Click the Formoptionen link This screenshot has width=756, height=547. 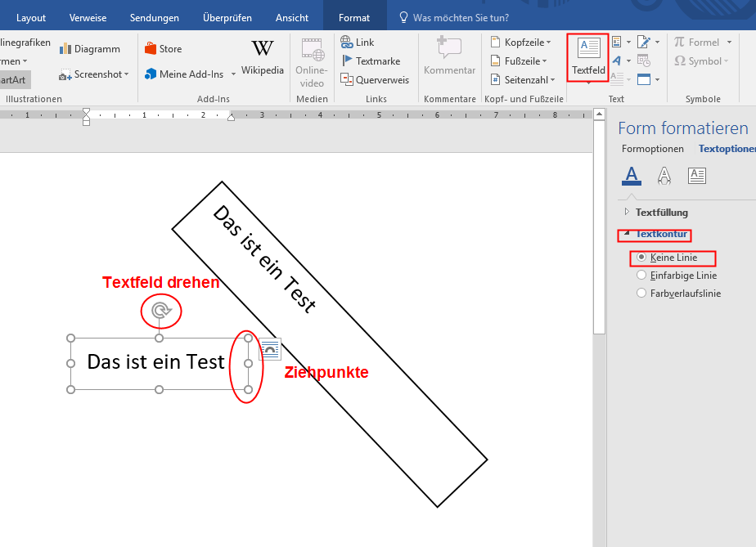click(x=652, y=148)
